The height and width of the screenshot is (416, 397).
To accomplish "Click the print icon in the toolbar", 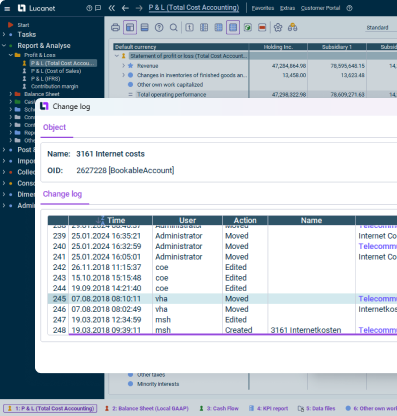I will click(x=115, y=27).
